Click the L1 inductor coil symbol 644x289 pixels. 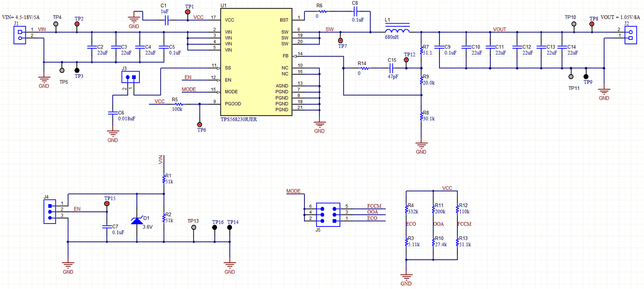point(397,29)
